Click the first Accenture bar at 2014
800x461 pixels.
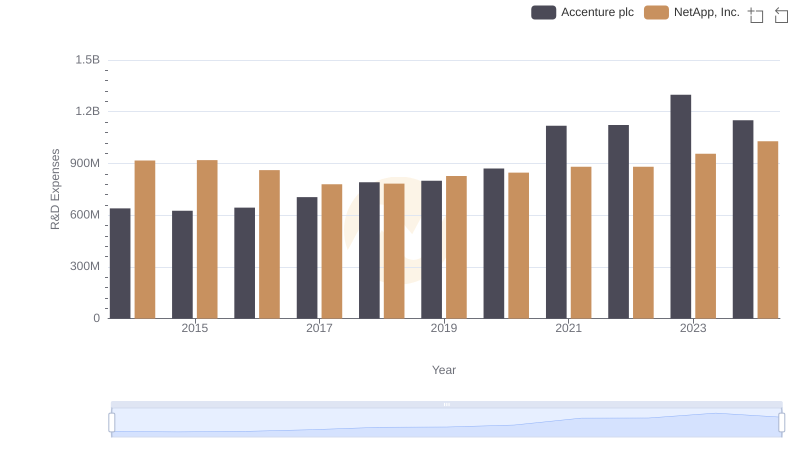point(120,263)
